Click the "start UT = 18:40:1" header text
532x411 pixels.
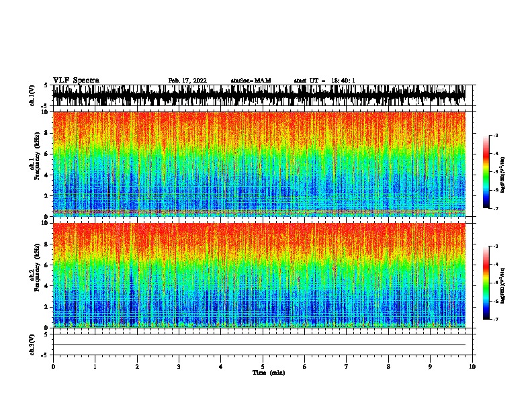[x=324, y=81]
